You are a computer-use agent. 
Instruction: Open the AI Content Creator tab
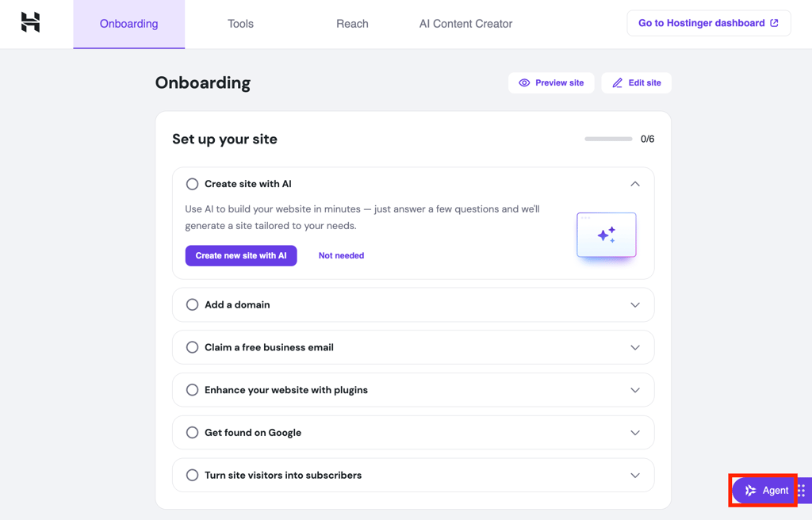tap(465, 24)
